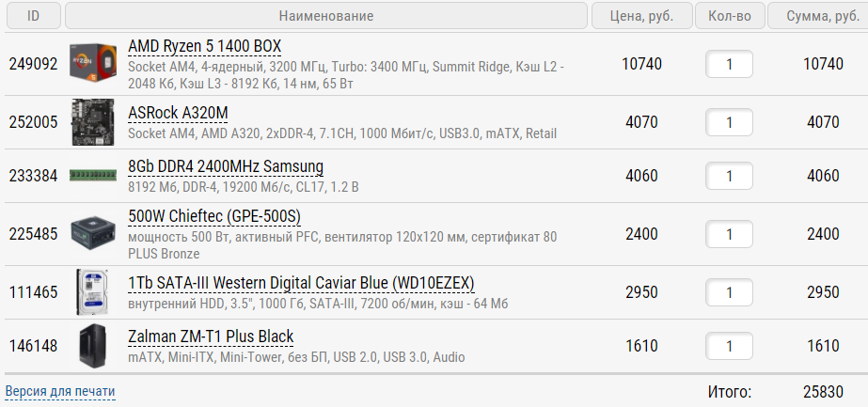Open the ASRock A320M product link
This screenshot has width=868, height=407.
click(x=178, y=113)
